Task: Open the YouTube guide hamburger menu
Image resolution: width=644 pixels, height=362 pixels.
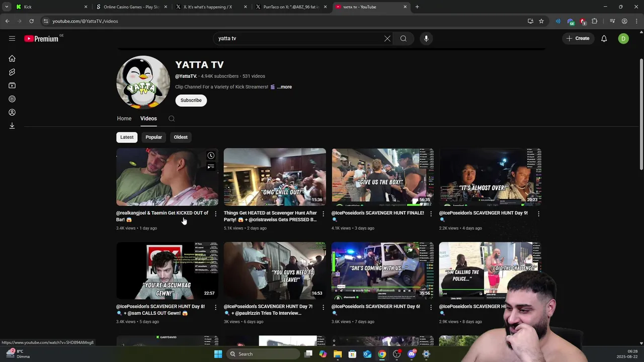Action: [x=12, y=38]
